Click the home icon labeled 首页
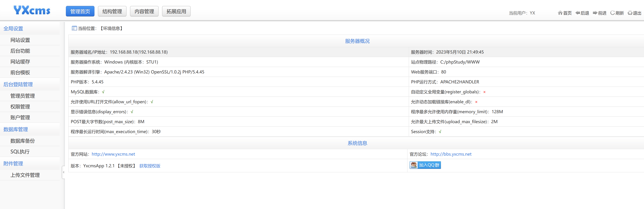The image size is (644, 209). point(560,13)
